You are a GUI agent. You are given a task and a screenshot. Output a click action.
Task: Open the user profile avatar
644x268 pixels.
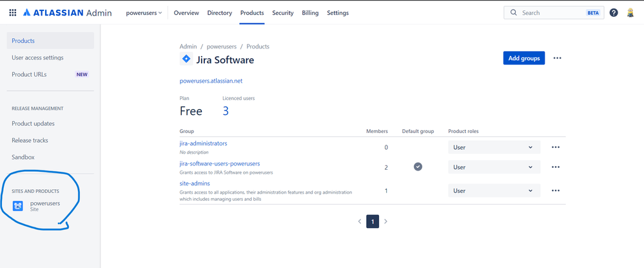tap(630, 13)
